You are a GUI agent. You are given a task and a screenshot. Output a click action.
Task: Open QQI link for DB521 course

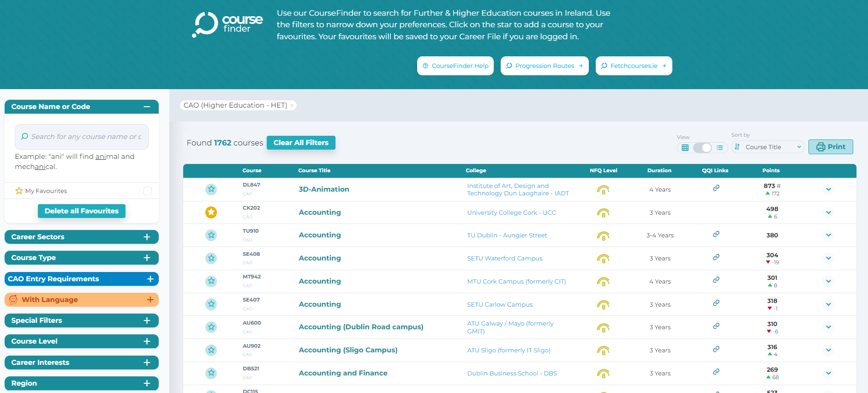click(716, 372)
